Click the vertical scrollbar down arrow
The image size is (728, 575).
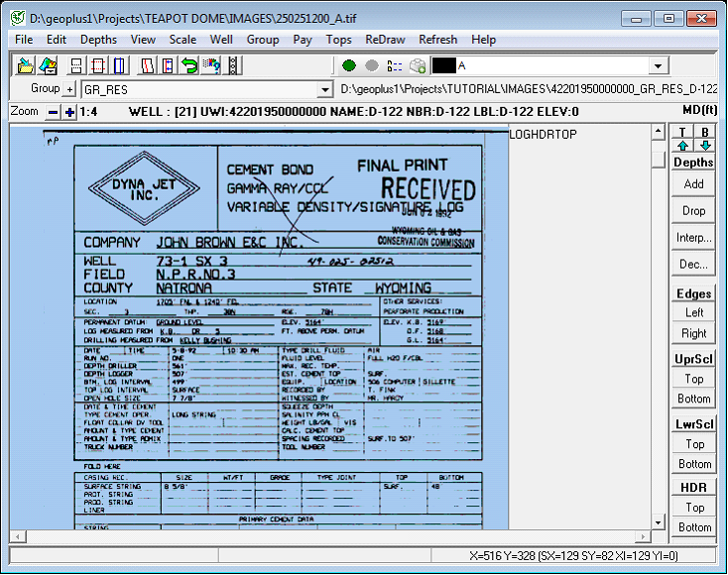[x=657, y=521]
